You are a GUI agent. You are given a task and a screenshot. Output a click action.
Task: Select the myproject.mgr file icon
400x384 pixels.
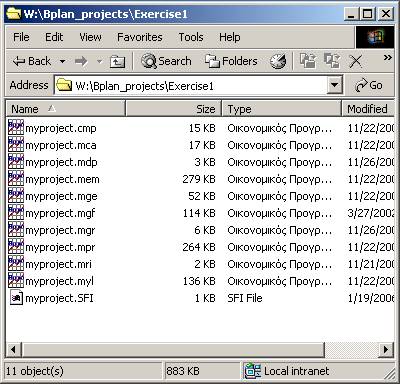(x=16, y=229)
